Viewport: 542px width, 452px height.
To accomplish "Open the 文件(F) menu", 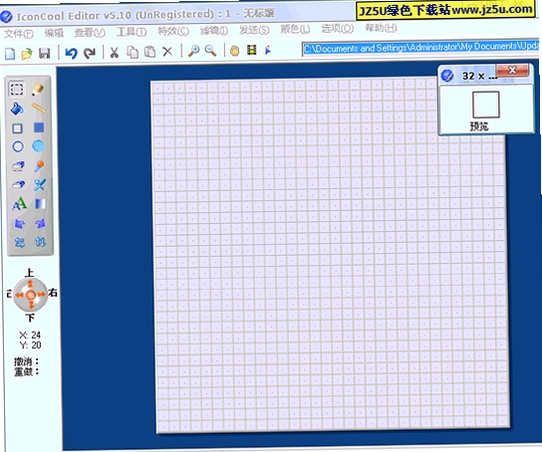I will tap(19, 34).
